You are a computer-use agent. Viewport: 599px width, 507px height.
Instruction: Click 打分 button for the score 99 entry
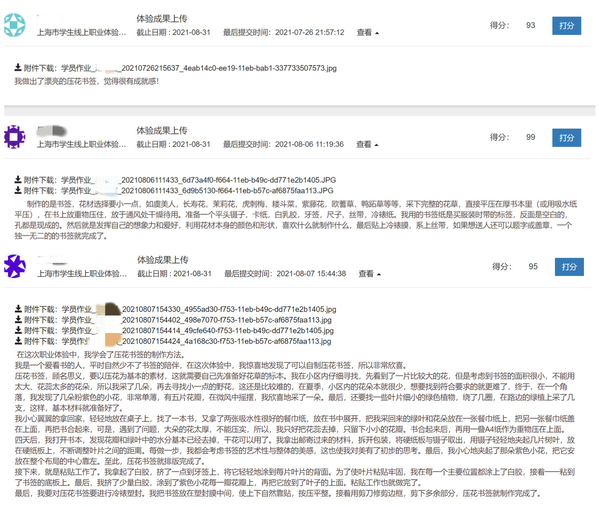[567, 138]
